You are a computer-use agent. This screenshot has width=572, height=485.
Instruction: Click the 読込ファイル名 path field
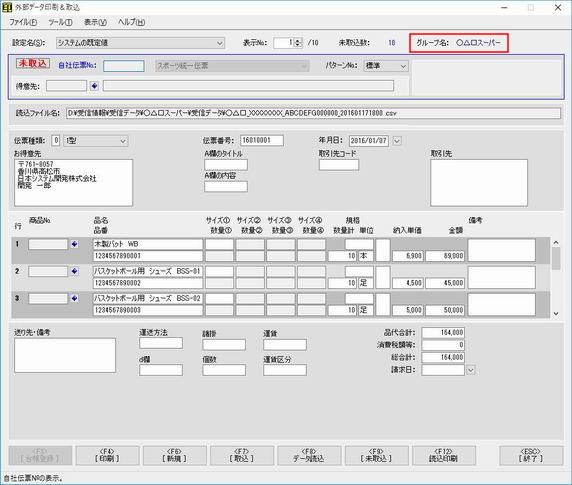[x=313, y=113]
